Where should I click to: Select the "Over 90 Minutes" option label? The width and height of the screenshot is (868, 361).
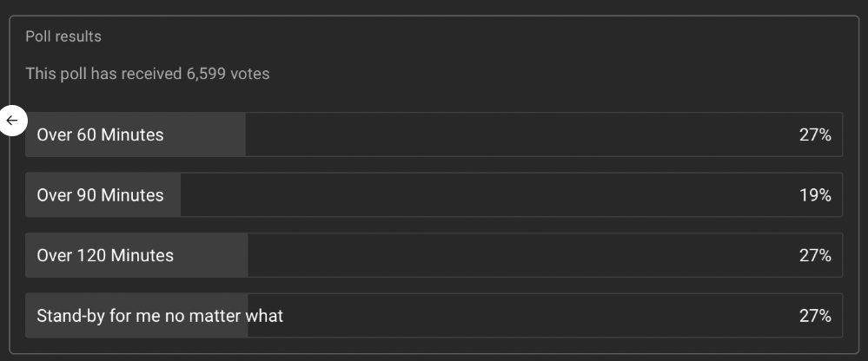click(100, 195)
